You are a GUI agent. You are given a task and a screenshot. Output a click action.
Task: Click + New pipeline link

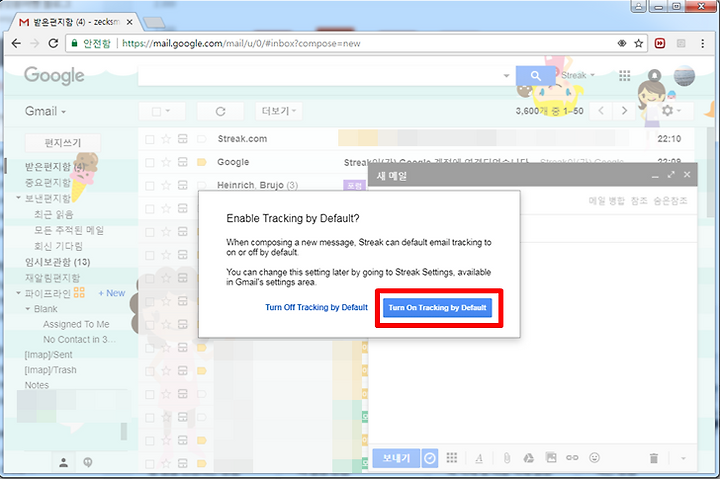coord(112,293)
